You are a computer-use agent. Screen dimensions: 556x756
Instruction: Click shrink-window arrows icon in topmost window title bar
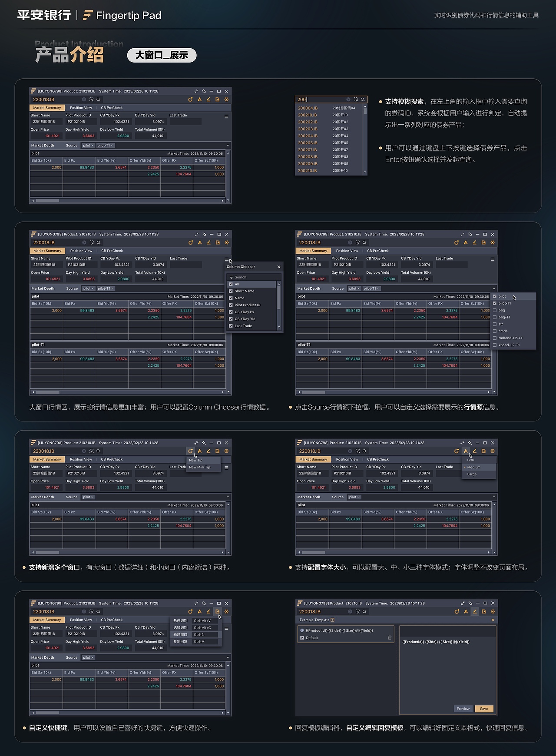(196, 91)
